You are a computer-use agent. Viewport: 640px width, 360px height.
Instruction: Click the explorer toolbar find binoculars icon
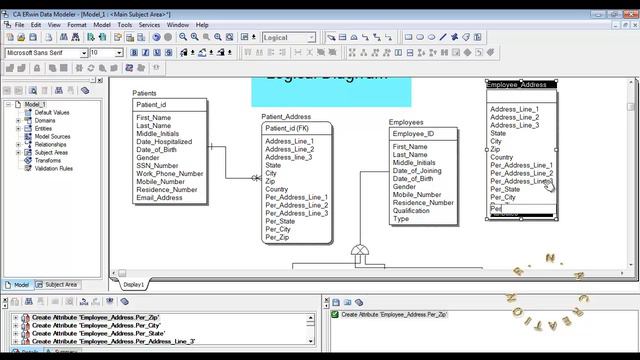pos(59,91)
